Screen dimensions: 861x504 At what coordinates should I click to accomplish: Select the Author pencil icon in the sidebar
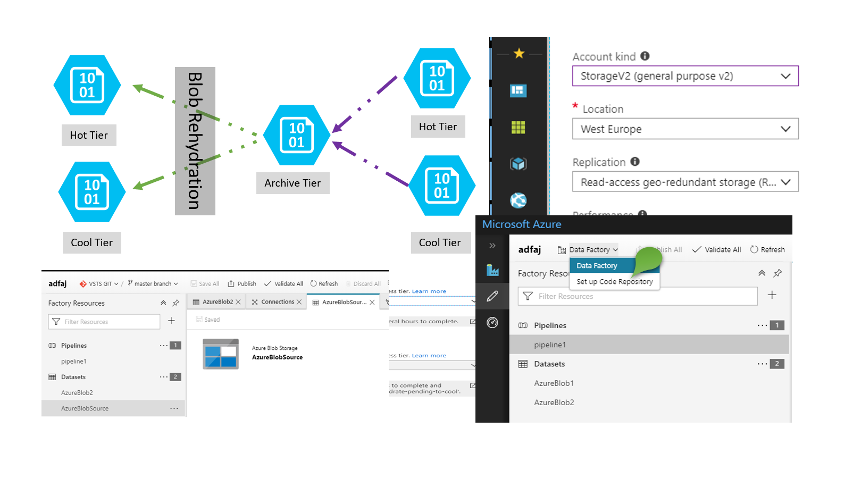[493, 296]
